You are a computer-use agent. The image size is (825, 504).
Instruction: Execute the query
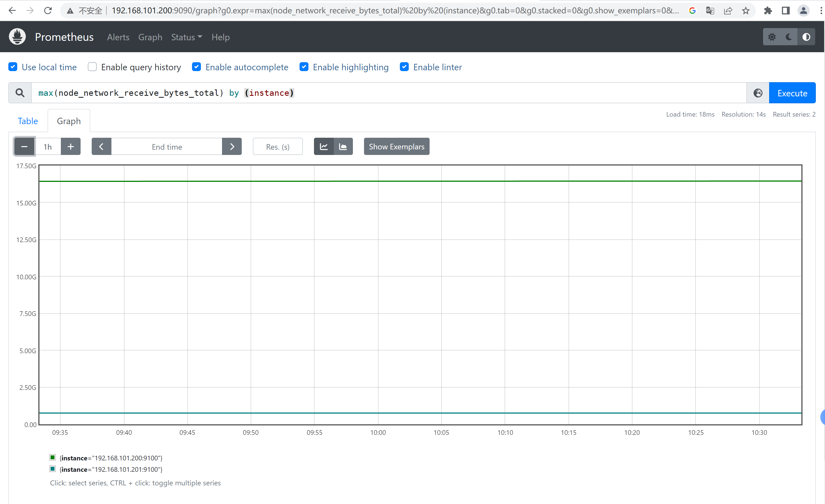[792, 93]
